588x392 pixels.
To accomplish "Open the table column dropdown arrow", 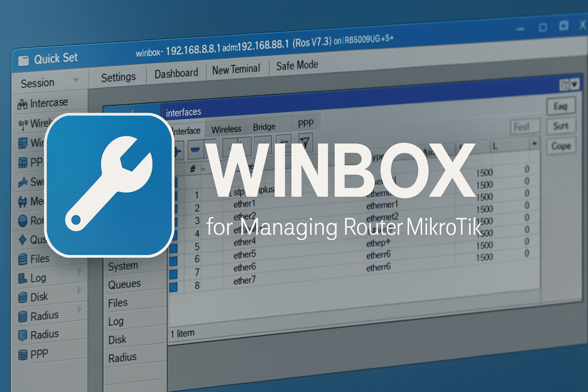I will (535, 144).
